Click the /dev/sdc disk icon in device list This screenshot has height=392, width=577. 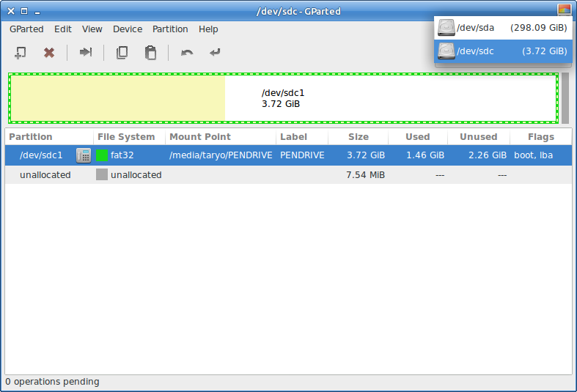(x=446, y=51)
